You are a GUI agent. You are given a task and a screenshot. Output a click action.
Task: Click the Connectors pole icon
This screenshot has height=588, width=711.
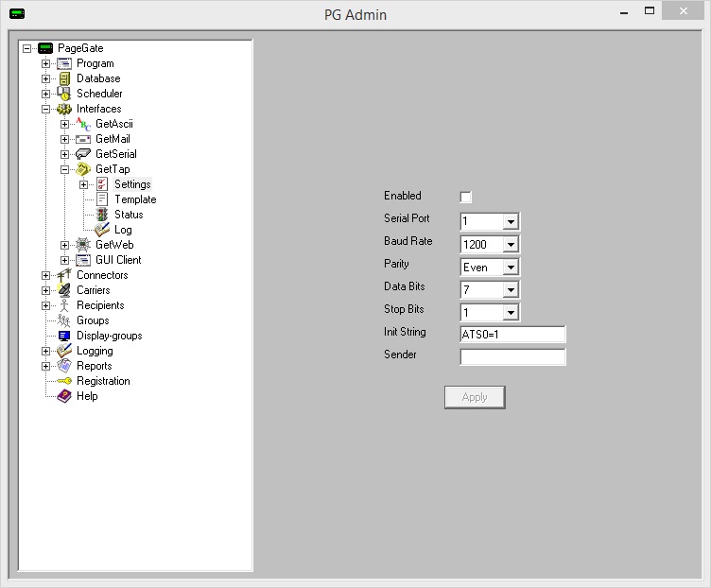[64, 275]
